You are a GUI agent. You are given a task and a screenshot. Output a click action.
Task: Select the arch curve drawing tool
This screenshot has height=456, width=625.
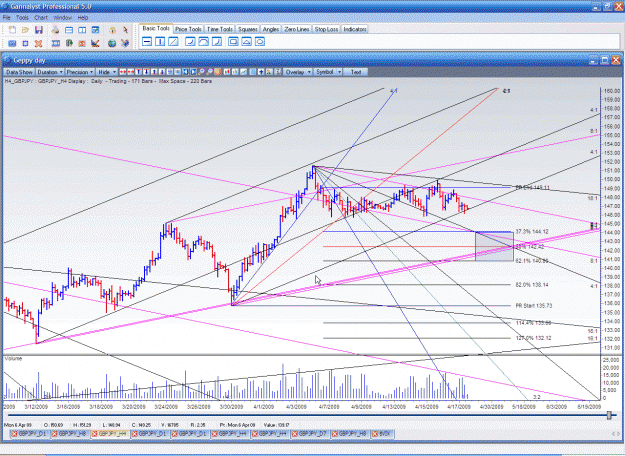coord(204,41)
